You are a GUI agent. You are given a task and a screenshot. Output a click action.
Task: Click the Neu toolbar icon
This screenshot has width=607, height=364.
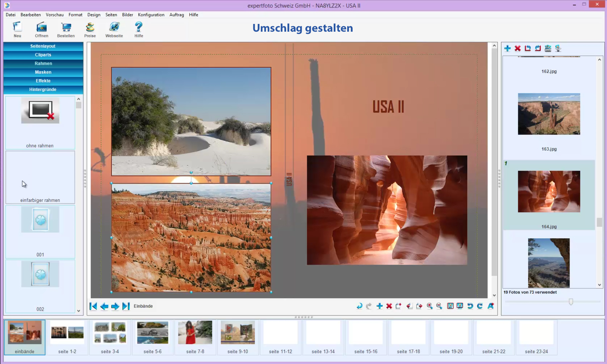[x=17, y=27]
